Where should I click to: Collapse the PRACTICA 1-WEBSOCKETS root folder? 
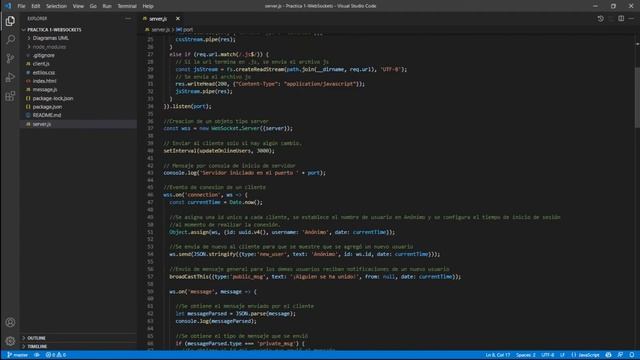click(54, 30)
